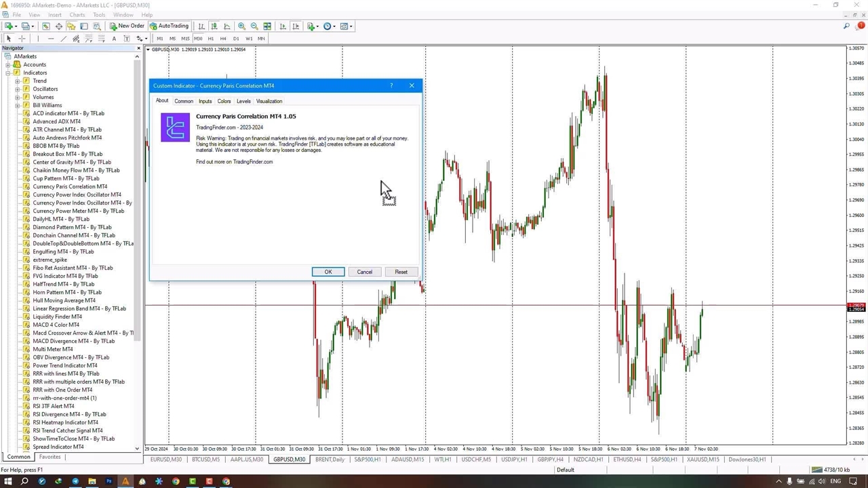Open the Market Watch toolbar icon
868x488 pixels.
pos(45,26)
